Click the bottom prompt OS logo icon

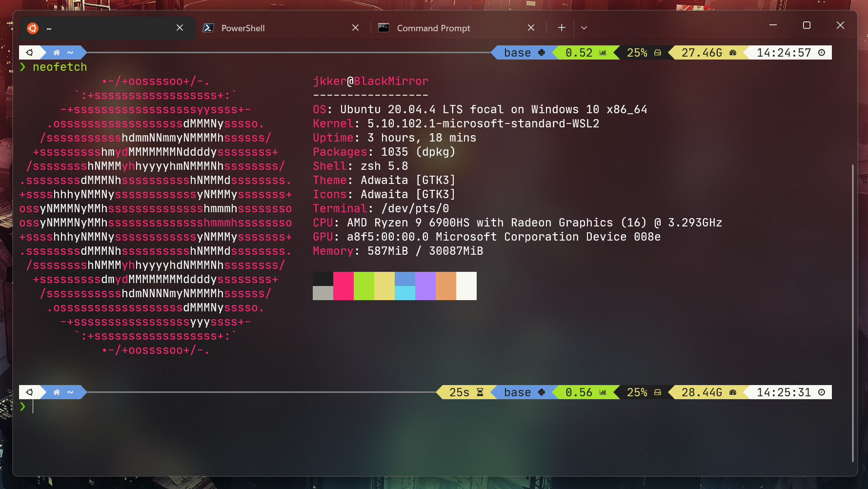(x=30, y=392)
